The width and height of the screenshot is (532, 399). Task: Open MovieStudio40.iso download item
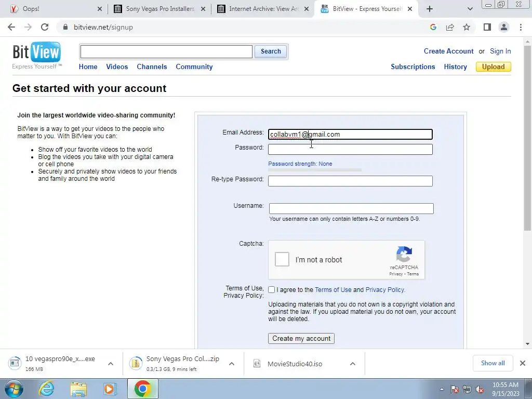click(x=295, y=363)
